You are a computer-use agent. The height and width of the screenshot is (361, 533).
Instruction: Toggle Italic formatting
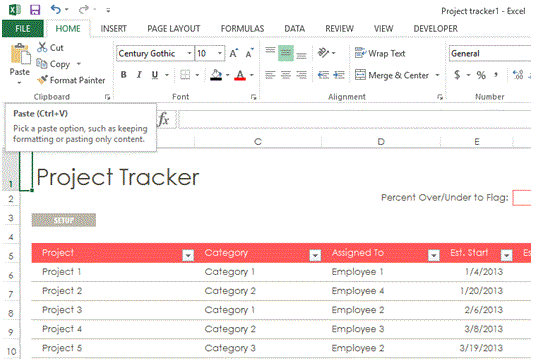(x=139, y=75)
